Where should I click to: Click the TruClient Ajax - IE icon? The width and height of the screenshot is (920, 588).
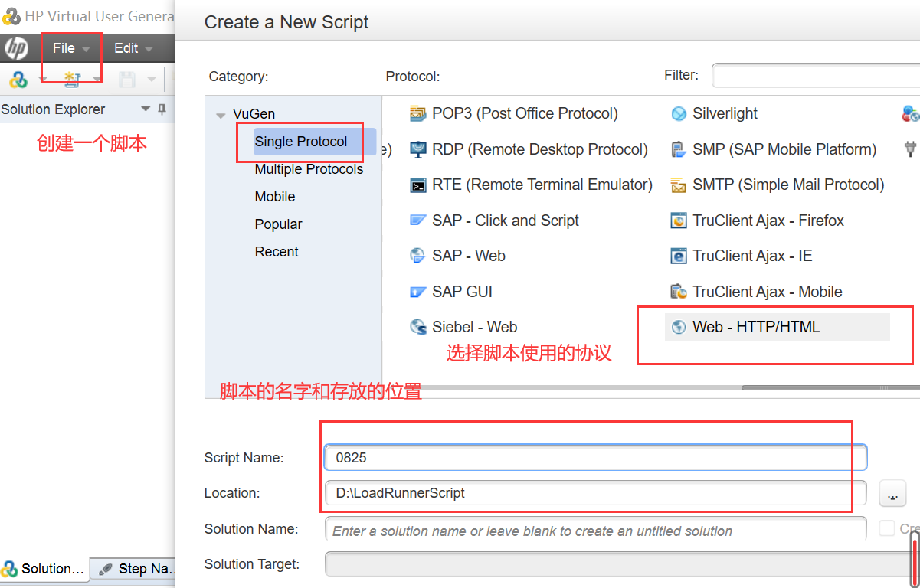(x=679, y=256)
